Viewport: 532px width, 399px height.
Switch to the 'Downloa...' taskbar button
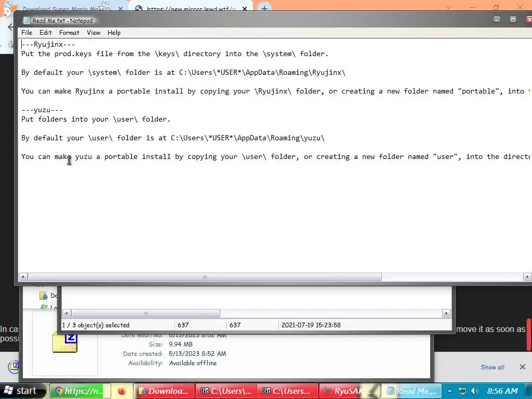(164, 391)
